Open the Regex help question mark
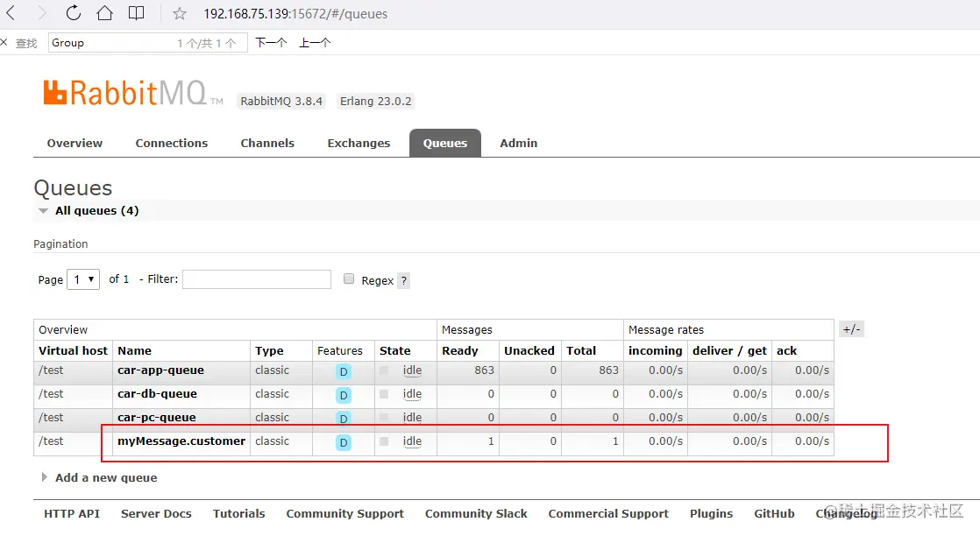Screen dimensions: 980x536 coord(404,280)
